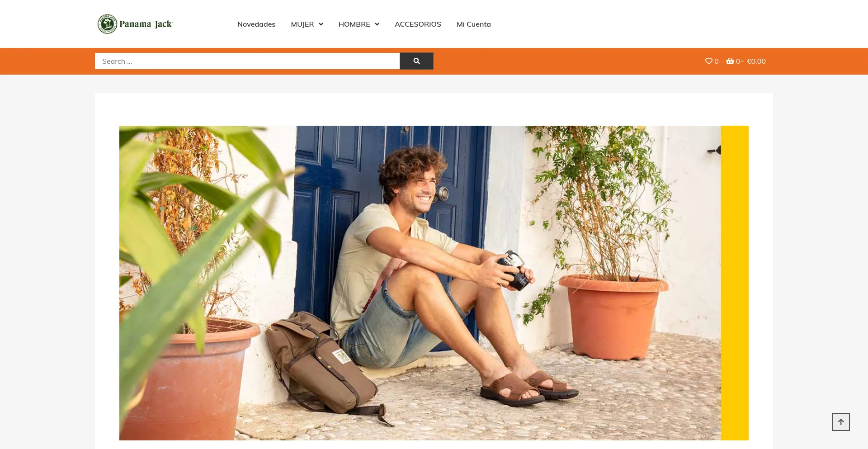This screenshot has width=868, height=449.
Task: Click the cart total €0,00
Action: pos(756,61)
